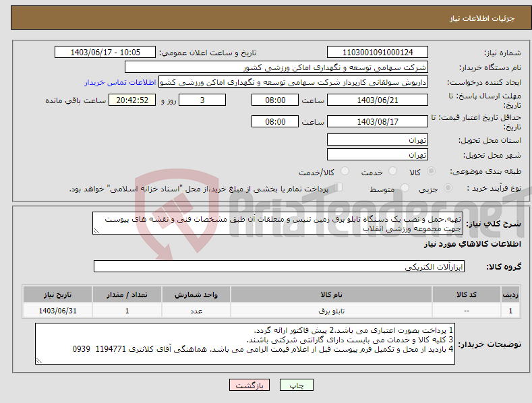
Task: Click delivery city field تهران
Action: pyautogui.click(x=378, y=155)
